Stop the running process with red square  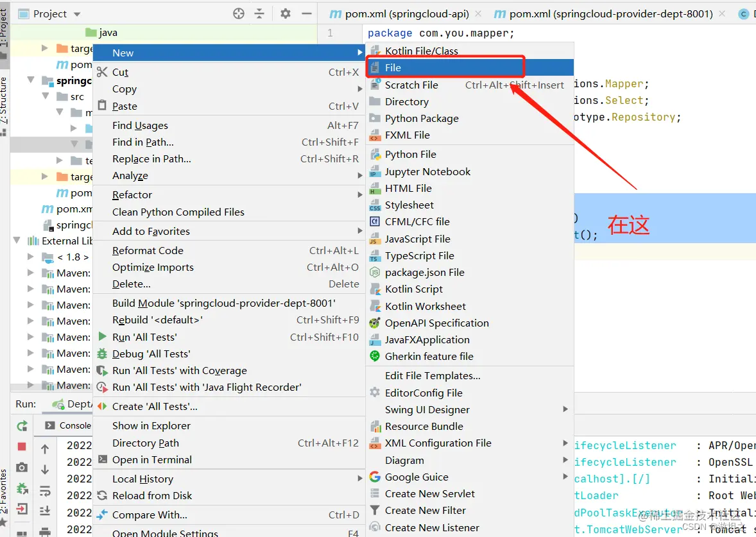(x=22, y=447)
